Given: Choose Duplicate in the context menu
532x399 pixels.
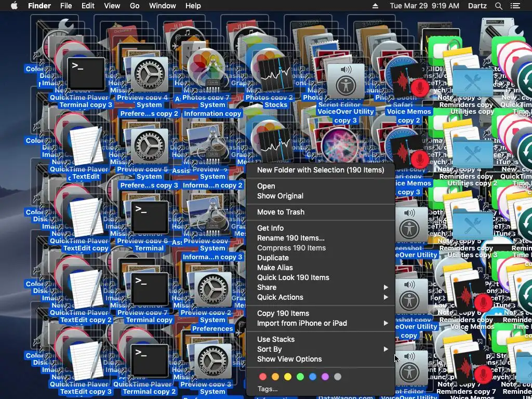Looking at the screenshot, I should 321,258.
